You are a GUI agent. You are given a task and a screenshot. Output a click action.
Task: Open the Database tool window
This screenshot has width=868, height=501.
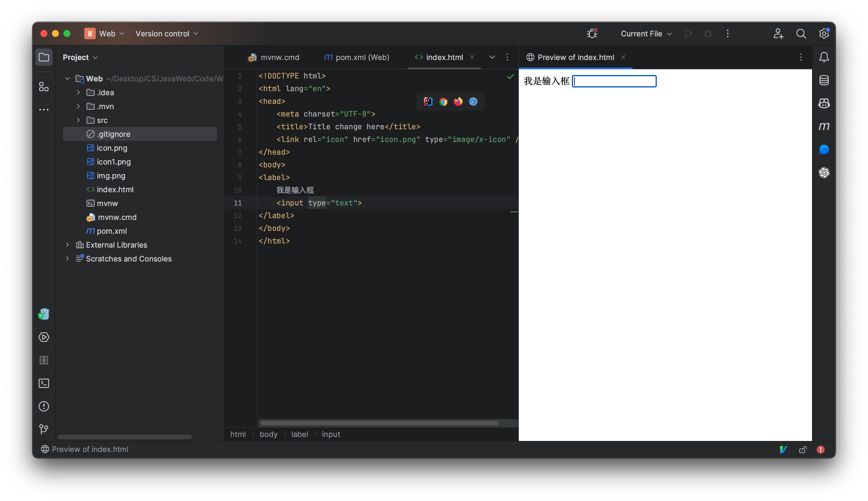point(824,80)
